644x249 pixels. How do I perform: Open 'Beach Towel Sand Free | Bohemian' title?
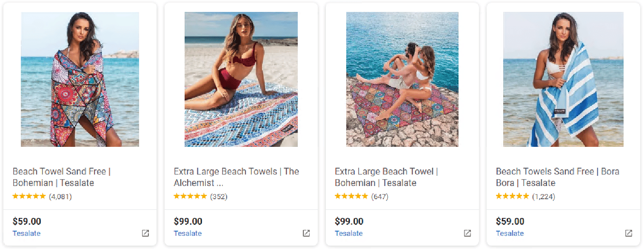(x=62, y=177)
